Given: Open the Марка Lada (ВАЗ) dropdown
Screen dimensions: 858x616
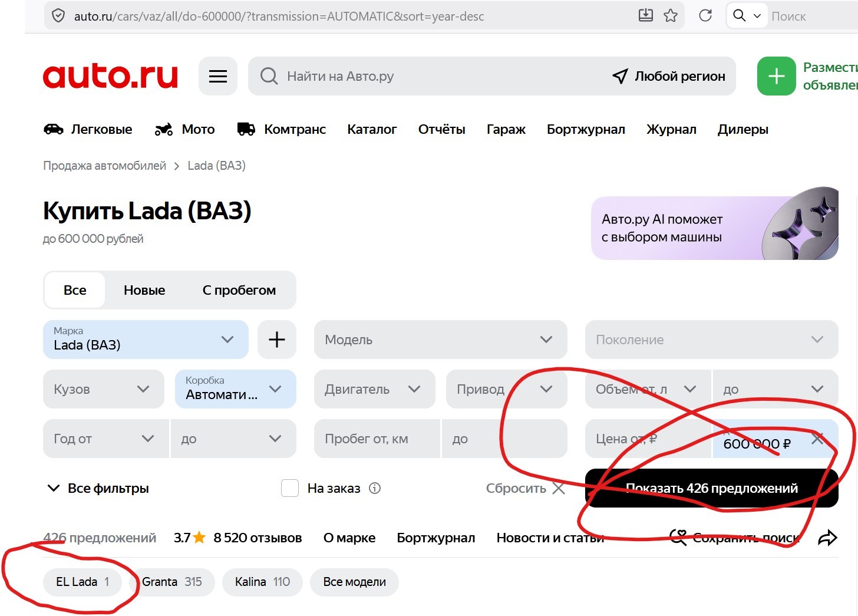Looking at the screenshot, I should click(146, 340).
